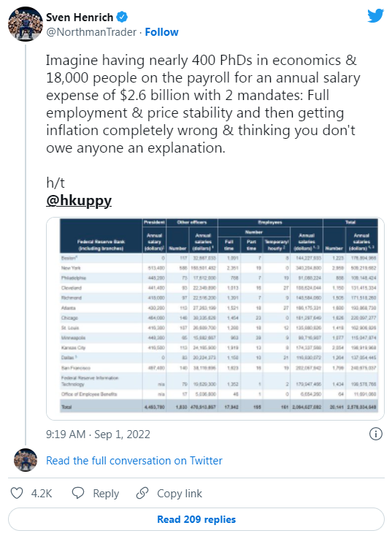Click the Twitter bird logo
This screenshot has height=536, width=392.
376,16
